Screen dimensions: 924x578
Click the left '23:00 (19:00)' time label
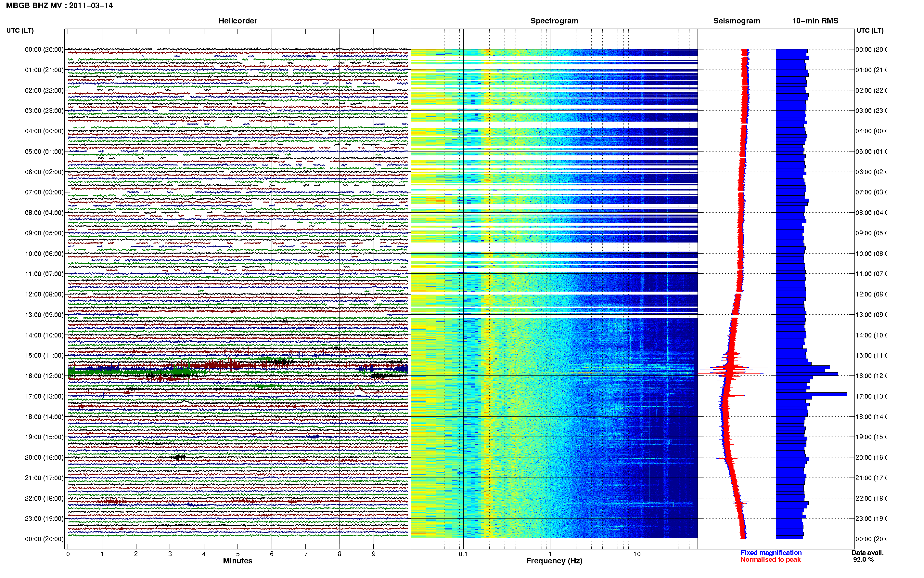coord(44,519)
